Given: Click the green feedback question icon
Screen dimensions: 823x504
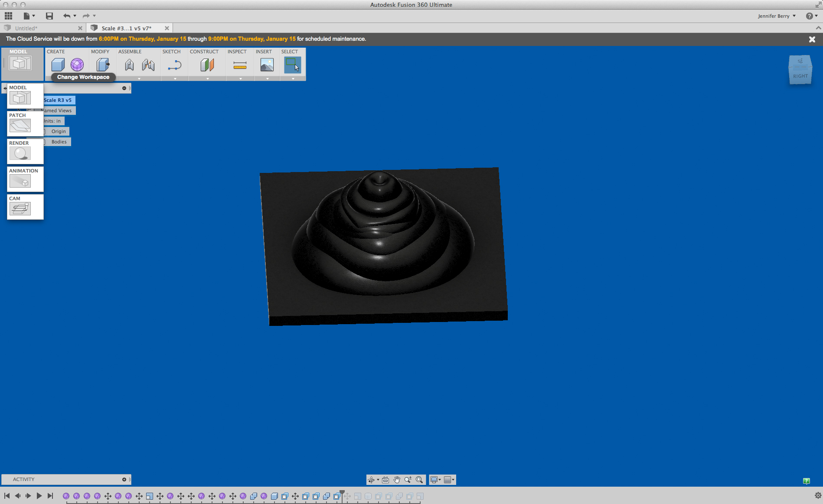Looking at the screenshot, I should click(807, 481).
